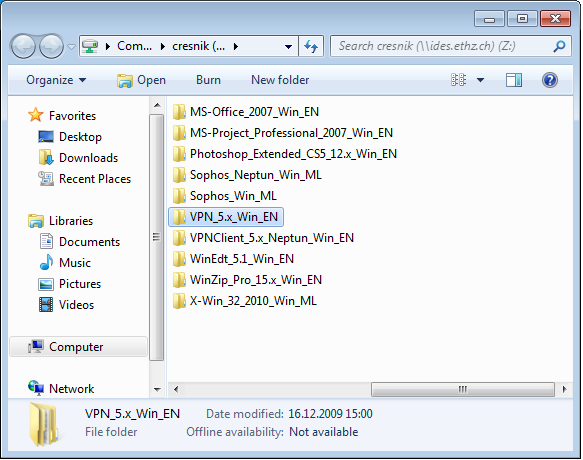This screenshot has width=583, height=460.
Task: Select the highlighted VPN_5.x_Win_EN folder
Action: [x=226, y=217]
